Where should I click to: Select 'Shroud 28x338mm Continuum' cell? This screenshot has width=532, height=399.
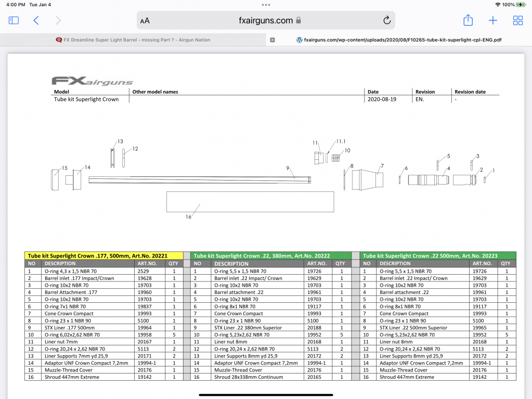pyautogui.click(x=257, y=377)
